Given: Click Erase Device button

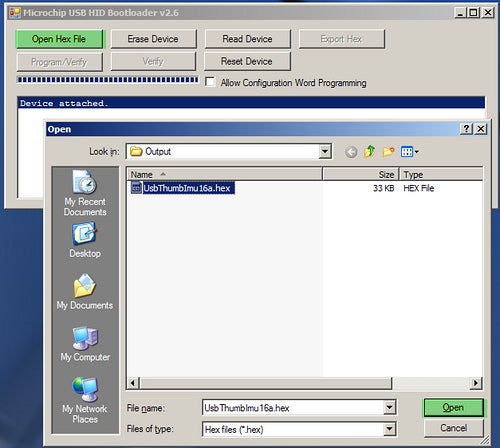Looking at the screenshot, I should tap(153, 39).
